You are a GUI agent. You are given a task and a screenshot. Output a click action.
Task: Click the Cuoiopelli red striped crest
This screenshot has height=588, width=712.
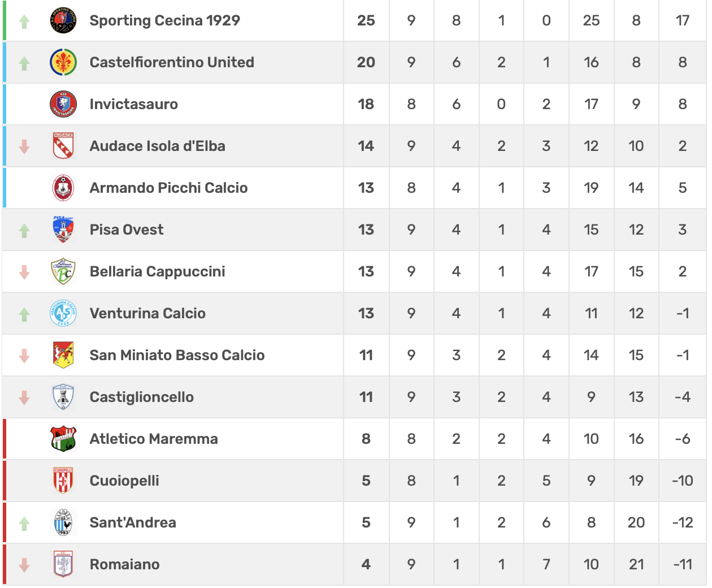pyautogui.click(x=63, y=481)
